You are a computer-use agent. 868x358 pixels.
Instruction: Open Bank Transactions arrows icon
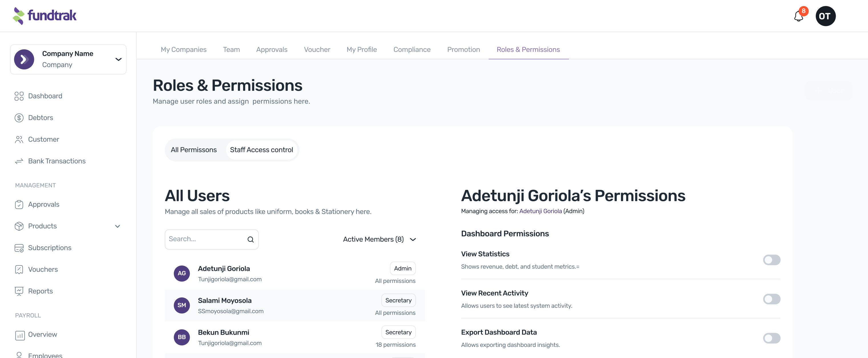pos(19,161)
